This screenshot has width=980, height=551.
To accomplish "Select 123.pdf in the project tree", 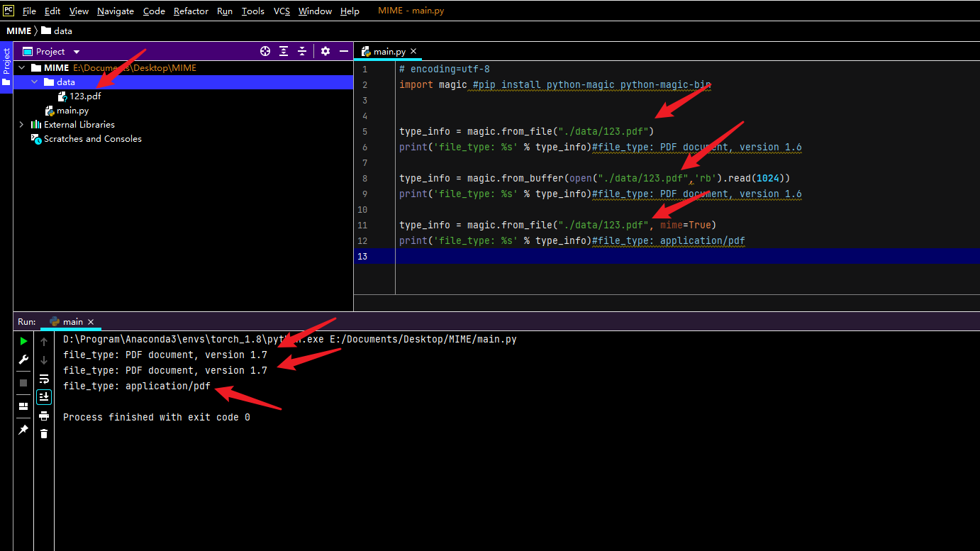I will click(85, 96).
